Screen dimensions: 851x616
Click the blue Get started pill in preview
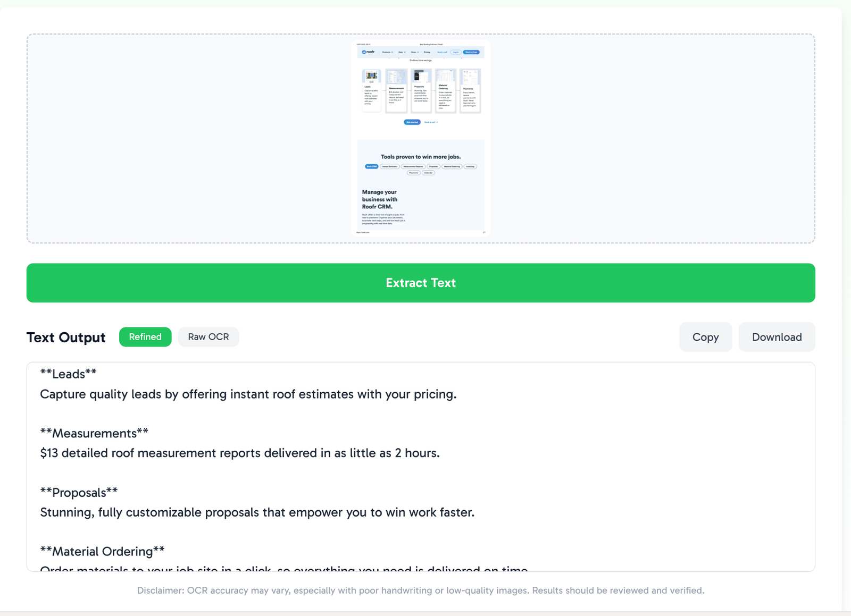tap(412, 122)
